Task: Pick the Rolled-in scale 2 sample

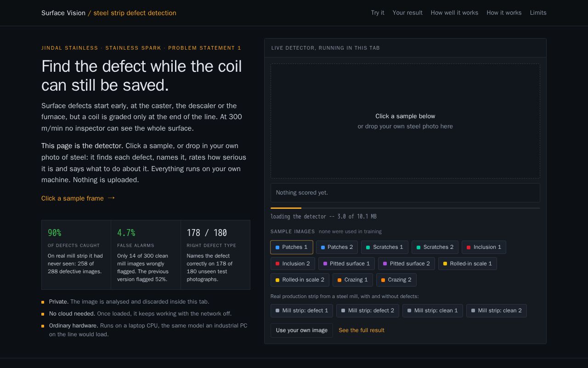Action: [300, 280]
